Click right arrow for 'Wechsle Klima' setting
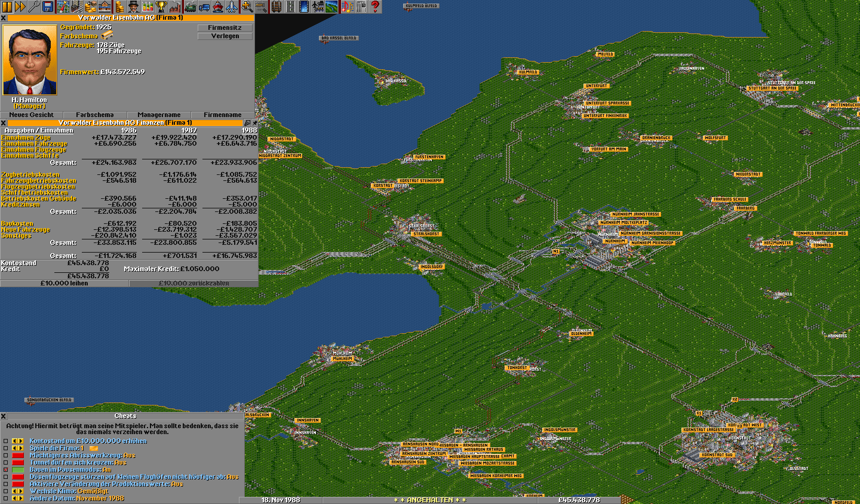 coord(21,491)
